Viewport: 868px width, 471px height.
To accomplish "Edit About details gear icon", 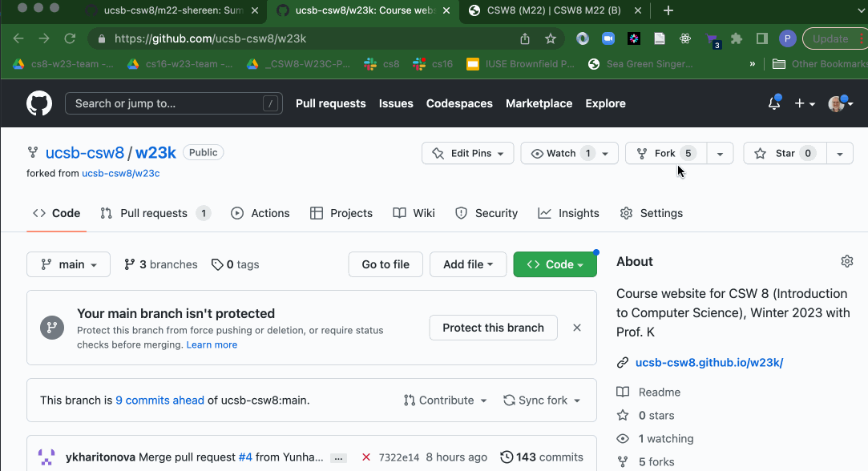I will click(x=847, y=261).
